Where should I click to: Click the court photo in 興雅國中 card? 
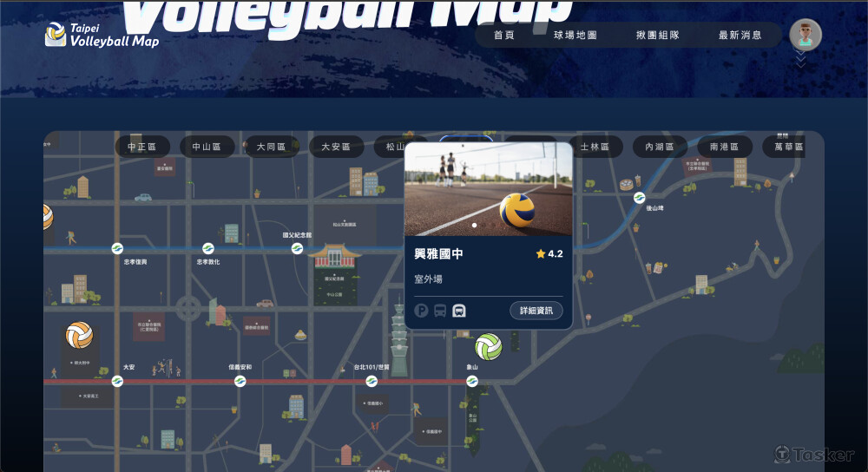click(488, 189)
